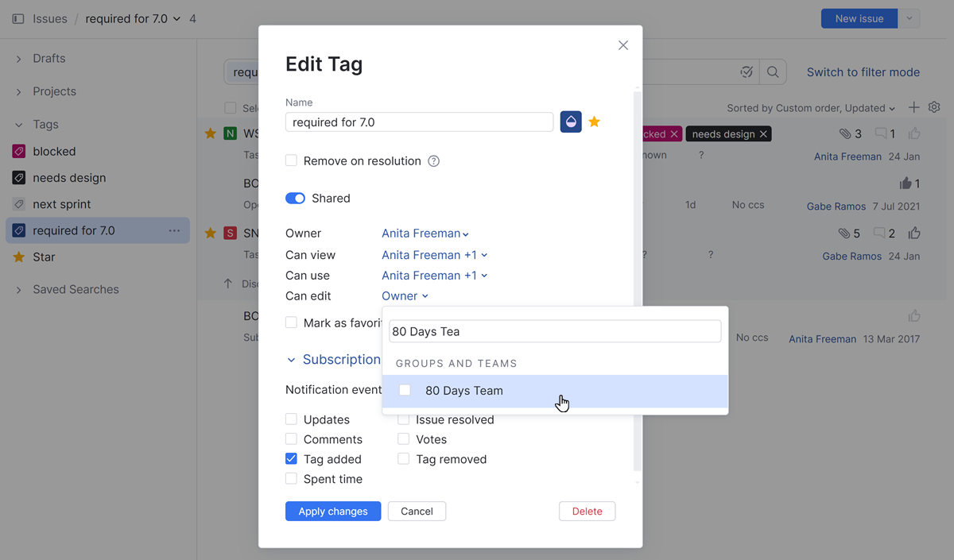Open the three-dot menu for required for 7.0
This screenshot has height=560, width=954.
click(x=174, y=231)
